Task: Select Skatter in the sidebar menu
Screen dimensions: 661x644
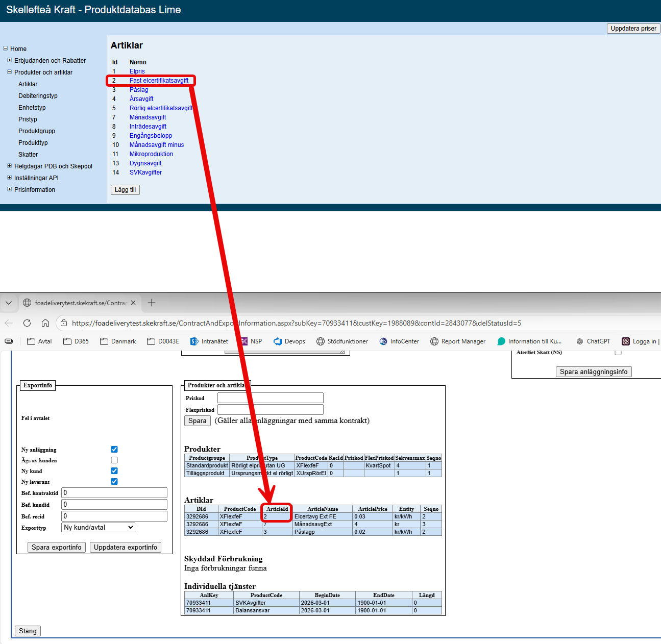Action: click(x=28, y=155)
